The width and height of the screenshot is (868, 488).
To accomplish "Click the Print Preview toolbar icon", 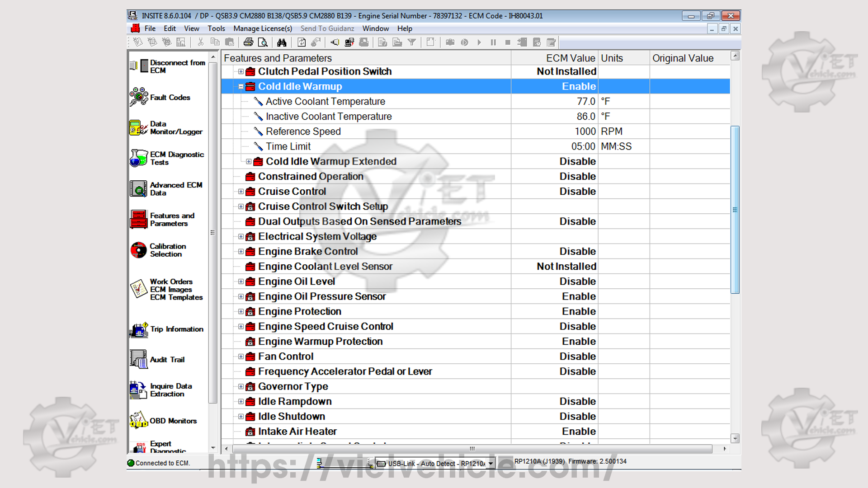I will [263, 42].
